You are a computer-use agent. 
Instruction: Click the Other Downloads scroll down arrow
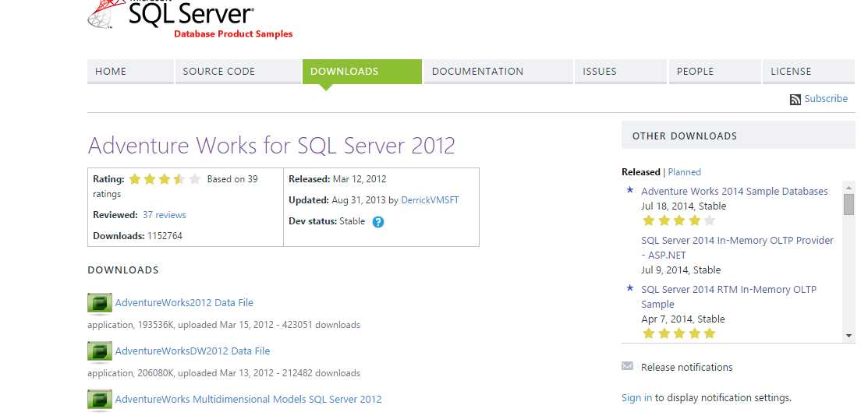click(849, 336)
